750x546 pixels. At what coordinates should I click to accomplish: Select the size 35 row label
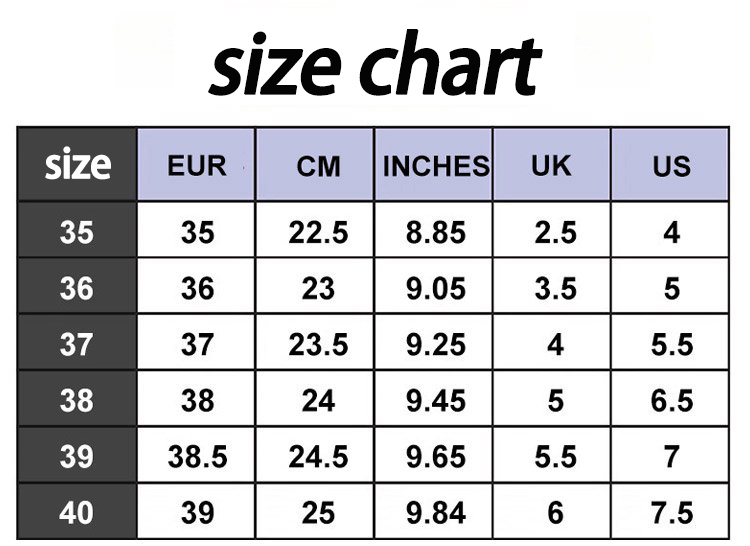[77, 230]
